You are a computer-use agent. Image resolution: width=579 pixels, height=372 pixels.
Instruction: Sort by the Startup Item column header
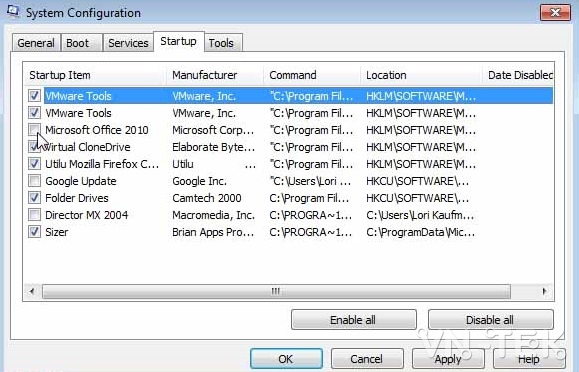click(95, 75)
